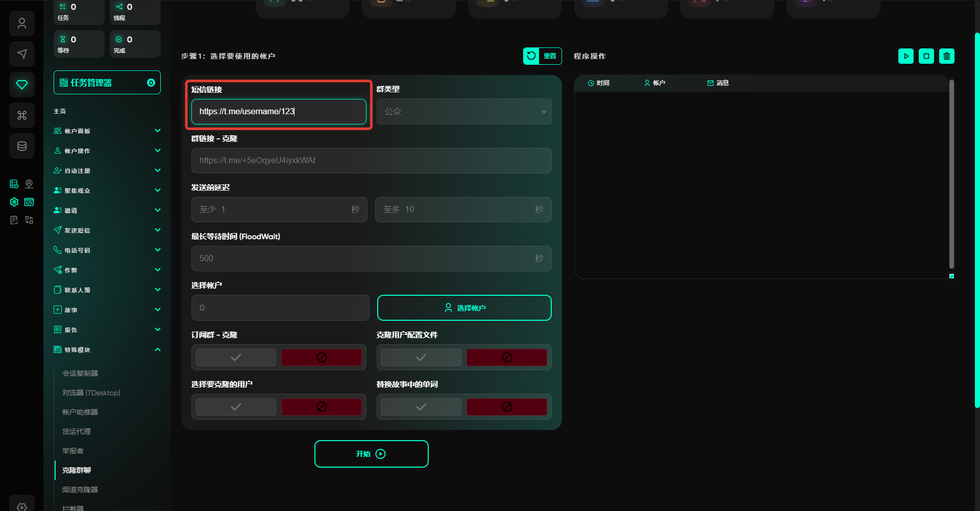Click the trash icon to clear log

[x=946, y=56]
